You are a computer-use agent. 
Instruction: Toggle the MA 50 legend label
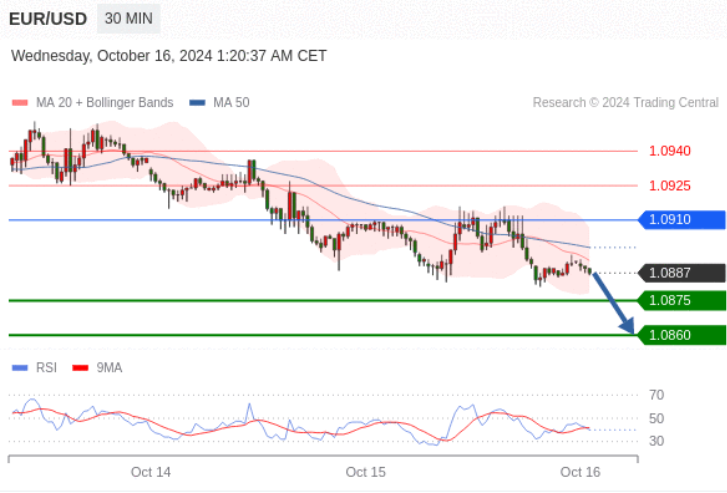point(231,103)
